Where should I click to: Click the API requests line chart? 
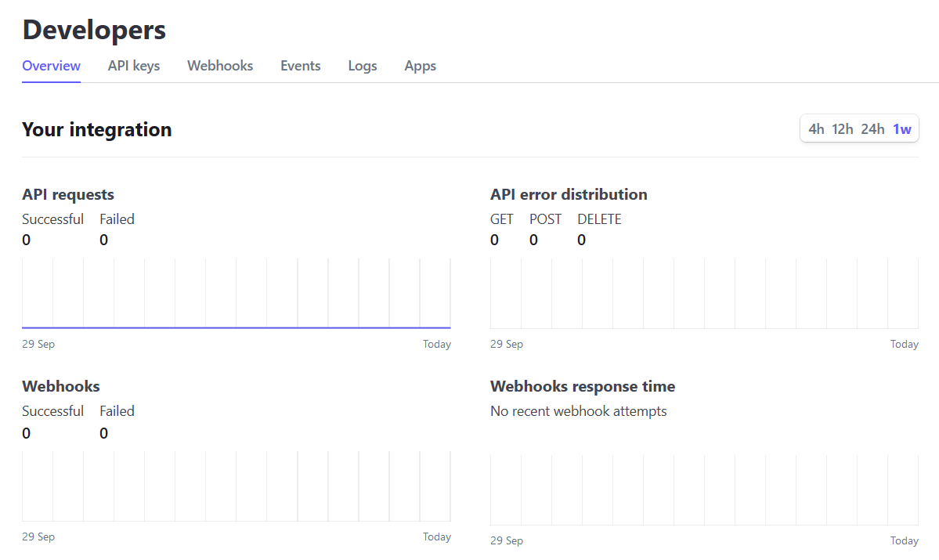pyautogui.click(x=236, y=294)
